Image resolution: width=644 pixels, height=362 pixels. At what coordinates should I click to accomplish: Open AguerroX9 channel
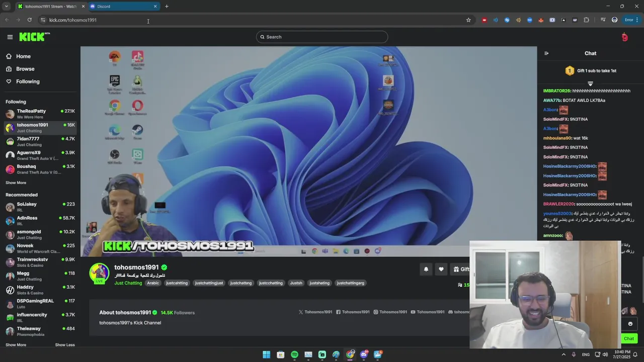[40, 155]
